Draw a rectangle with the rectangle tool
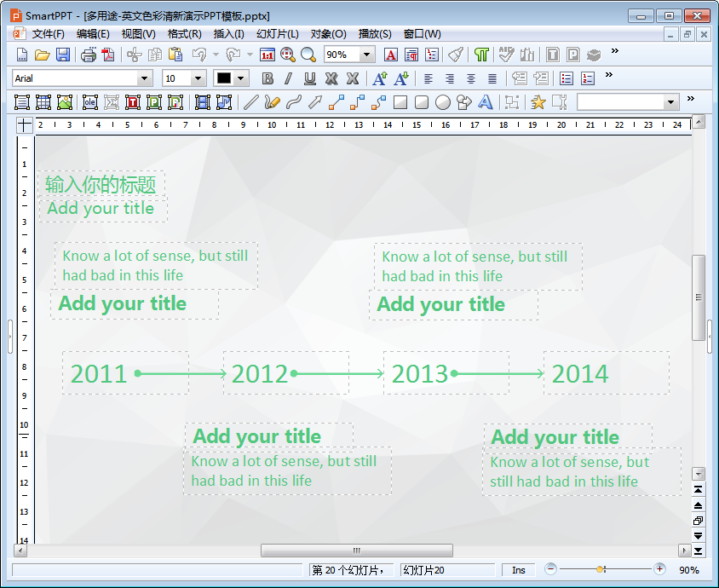The height and width of the screenshot is (588, 719). pos(400,102)
